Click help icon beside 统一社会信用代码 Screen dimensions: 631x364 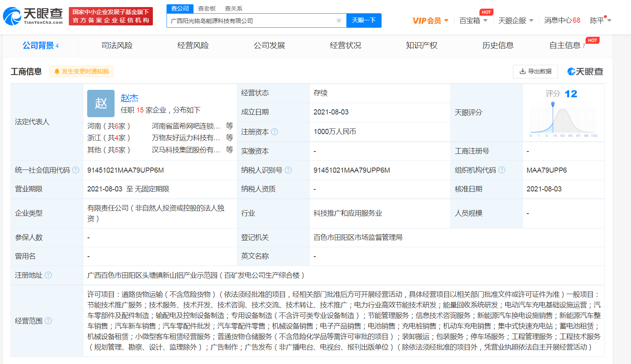76,170
